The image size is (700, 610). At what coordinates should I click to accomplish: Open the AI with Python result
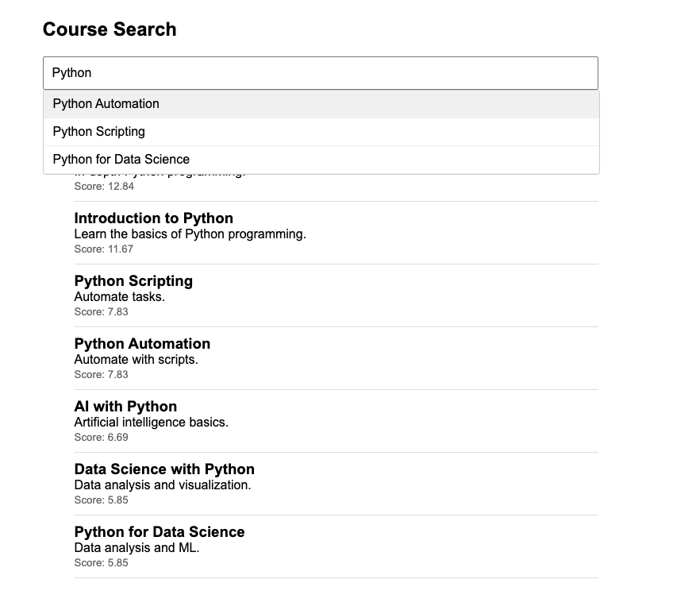pyautogui.click(x=125, y=406)
